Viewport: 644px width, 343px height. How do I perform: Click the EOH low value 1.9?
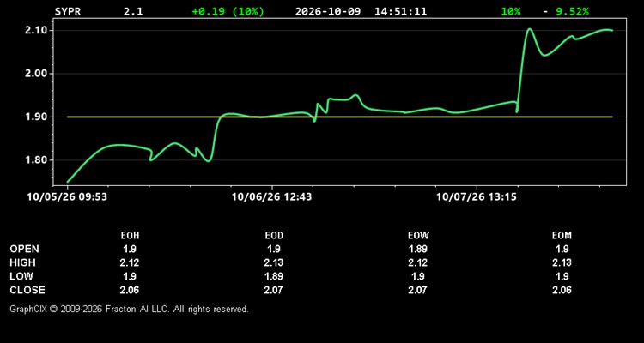[x=130, y=276]
